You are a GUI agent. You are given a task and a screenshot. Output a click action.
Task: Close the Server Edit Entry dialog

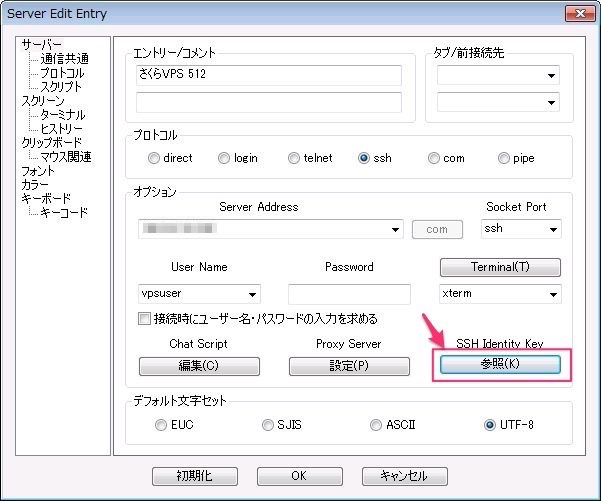[x=576, y=14]
